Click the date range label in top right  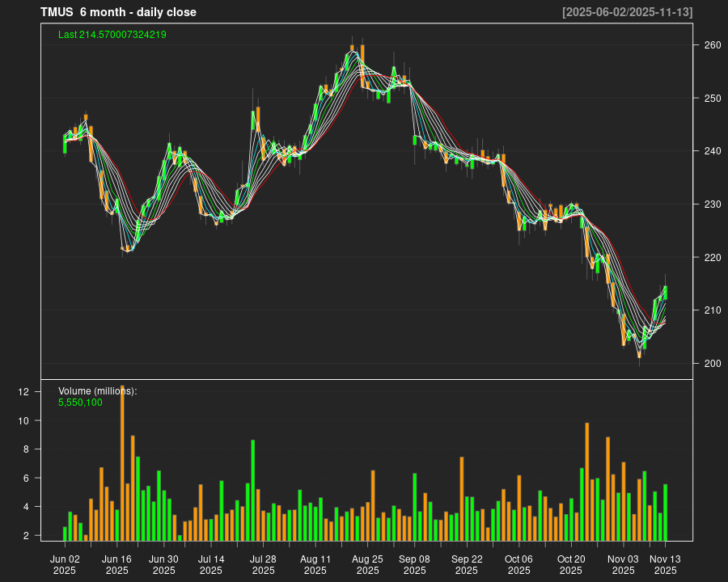click(627, 12)
